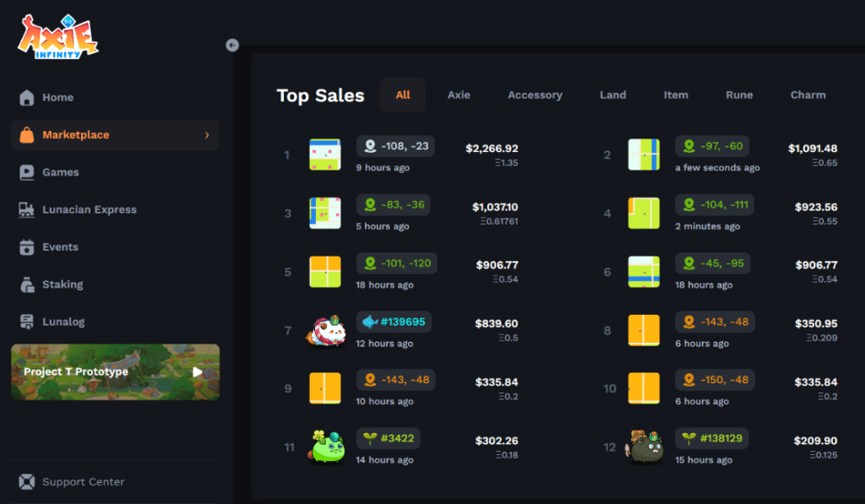
Task: Click the Axie Infinity logo
Action: [x=58, y=37]
